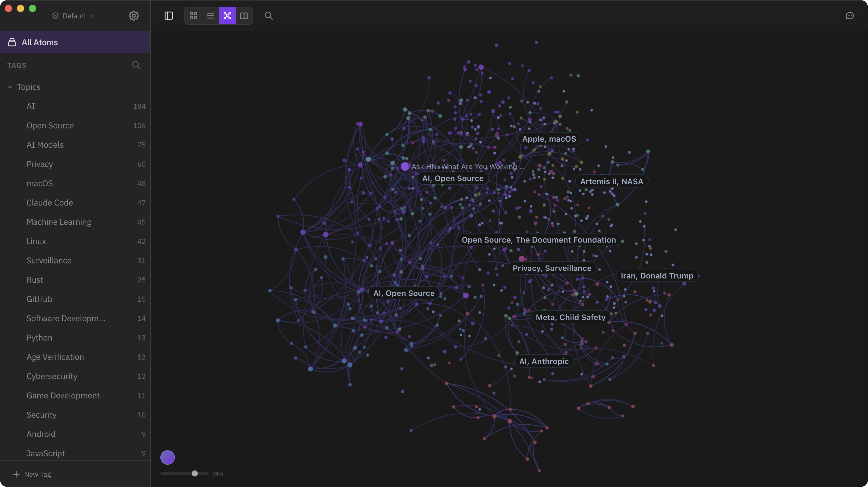The height and width of the screenshot is (487, 868).
Task: Search tags with magnifier icon
Action: pos(136,65)
